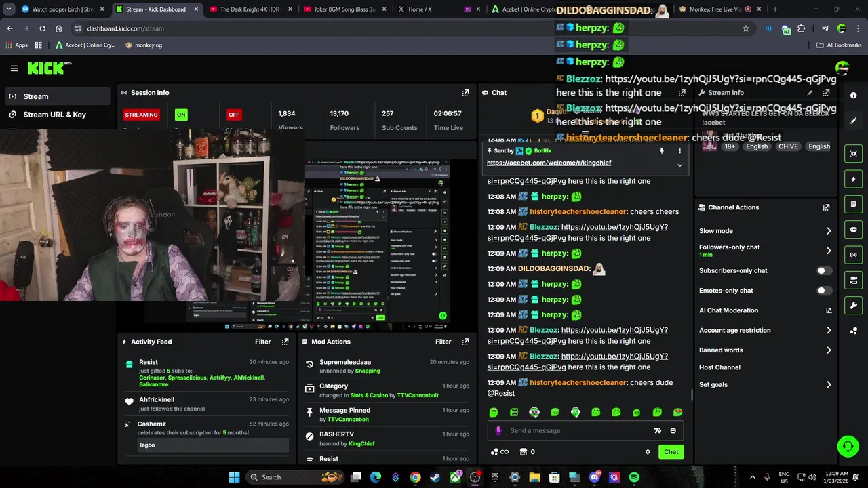
Task: Click the chat bubble icon in right sidebar
Action: 854,230
